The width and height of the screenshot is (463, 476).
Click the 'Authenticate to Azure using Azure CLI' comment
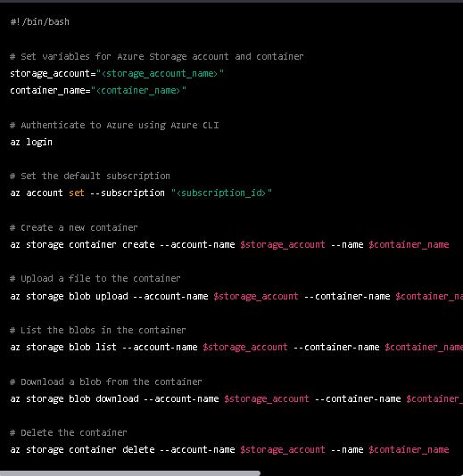(x=114, y=126)
